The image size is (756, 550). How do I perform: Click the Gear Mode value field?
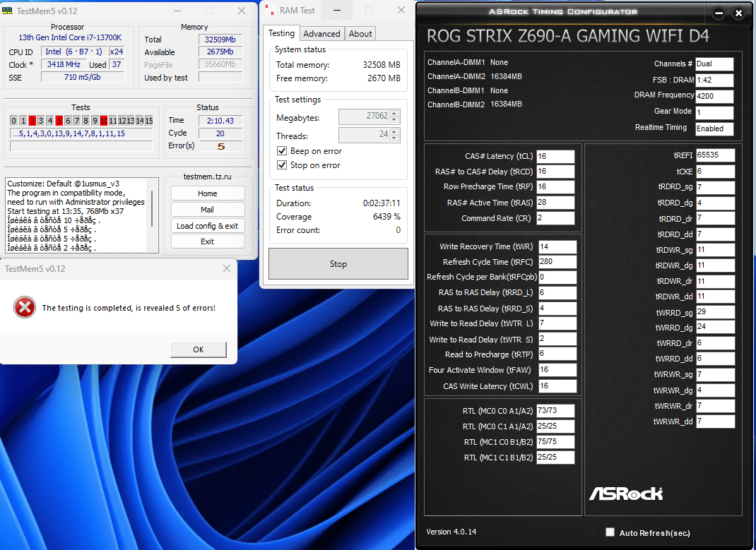714,112
